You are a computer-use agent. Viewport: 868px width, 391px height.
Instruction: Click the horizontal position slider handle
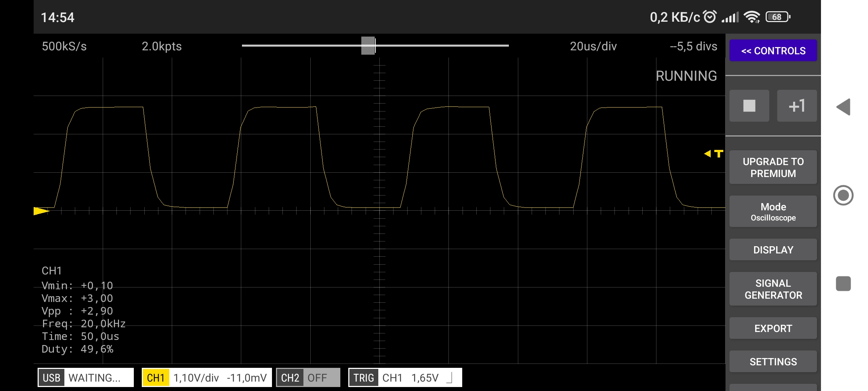[x=368, y=46]
